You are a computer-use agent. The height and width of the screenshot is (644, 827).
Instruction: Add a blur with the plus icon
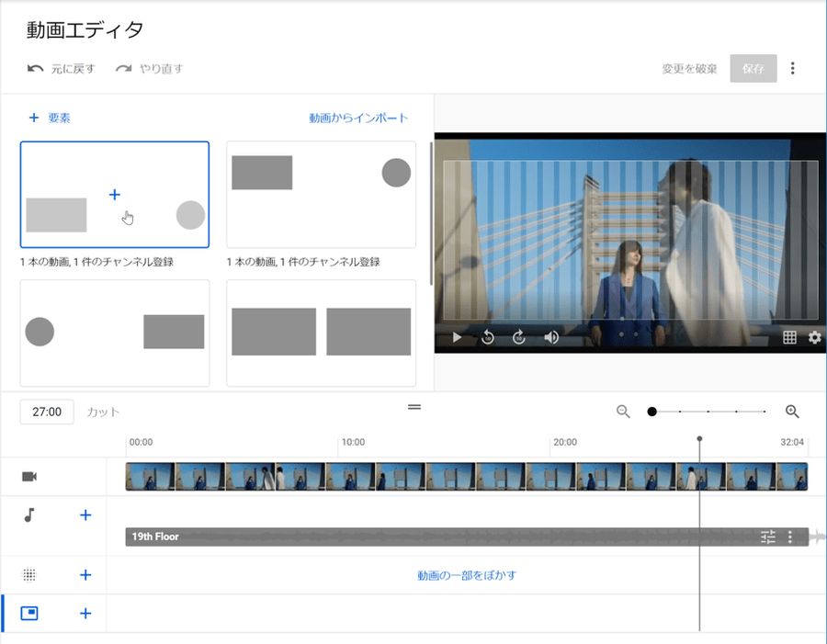click(x=85, y=575)
